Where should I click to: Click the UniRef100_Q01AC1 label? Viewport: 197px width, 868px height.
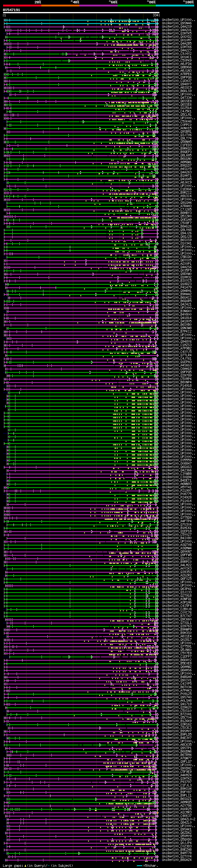click(177, 57)
